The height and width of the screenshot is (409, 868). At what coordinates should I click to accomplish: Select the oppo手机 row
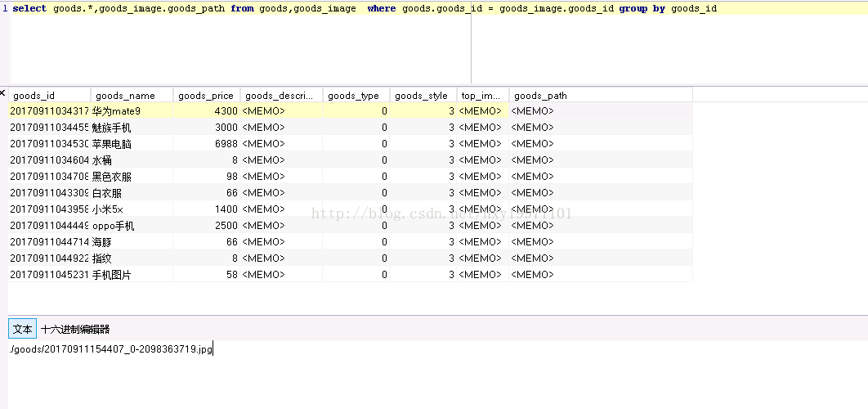(x=113, y=226)
